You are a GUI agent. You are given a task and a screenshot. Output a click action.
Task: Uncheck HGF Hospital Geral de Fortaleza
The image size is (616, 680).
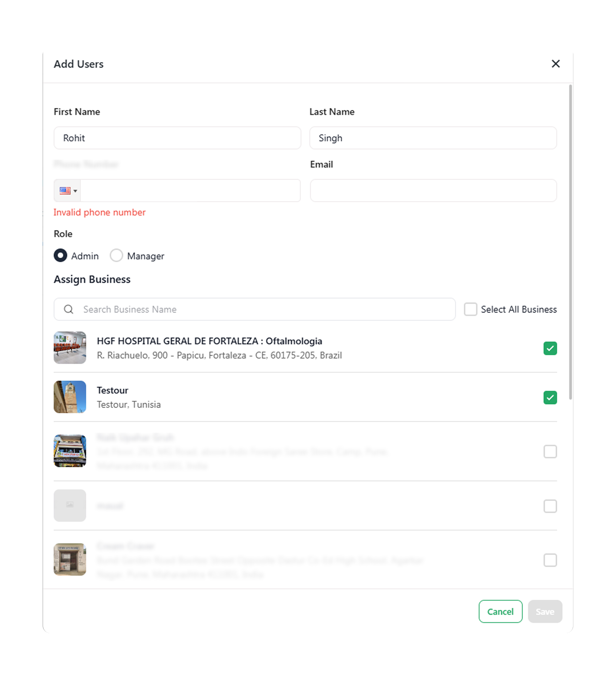(550, 348)
